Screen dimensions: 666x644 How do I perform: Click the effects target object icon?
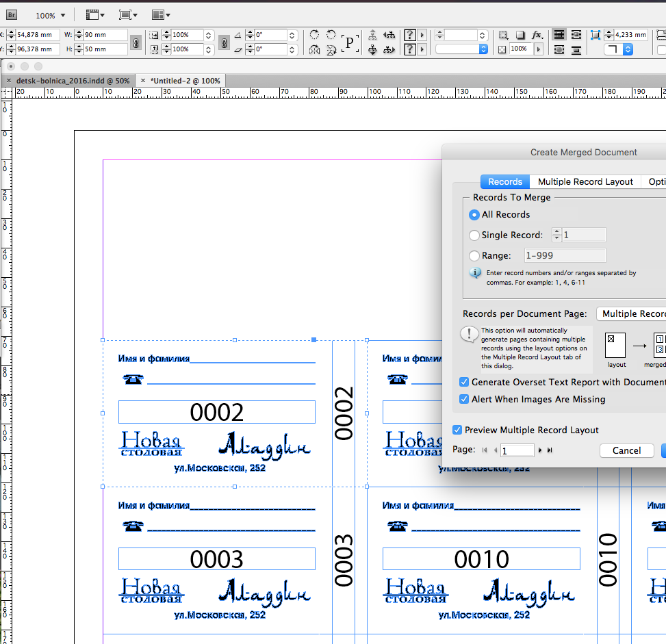click(503, 35)
